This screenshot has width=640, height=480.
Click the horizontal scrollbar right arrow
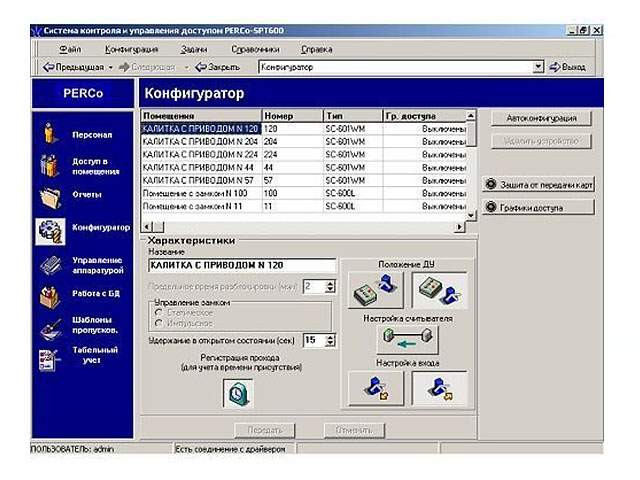click(460, 227)
